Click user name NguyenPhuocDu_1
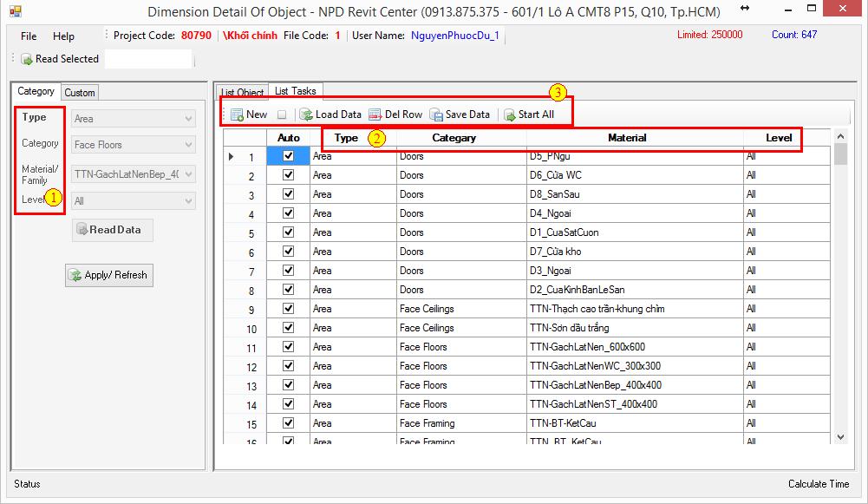 (455, 36)
